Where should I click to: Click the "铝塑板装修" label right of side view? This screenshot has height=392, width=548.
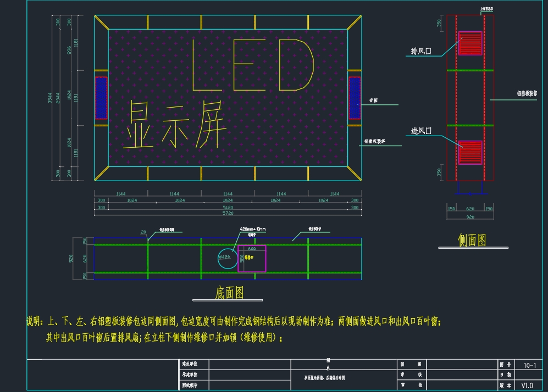tap(527, 93)
